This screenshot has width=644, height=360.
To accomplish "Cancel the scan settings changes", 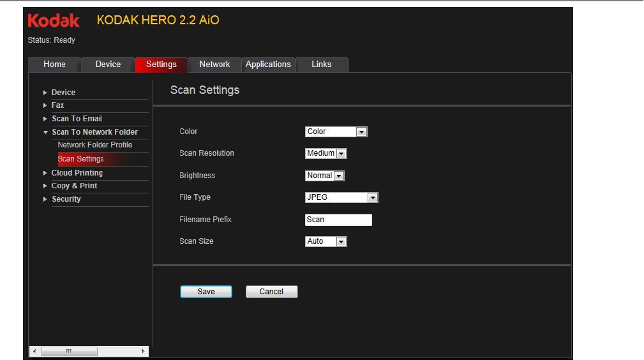I will (x=271, y=291).
